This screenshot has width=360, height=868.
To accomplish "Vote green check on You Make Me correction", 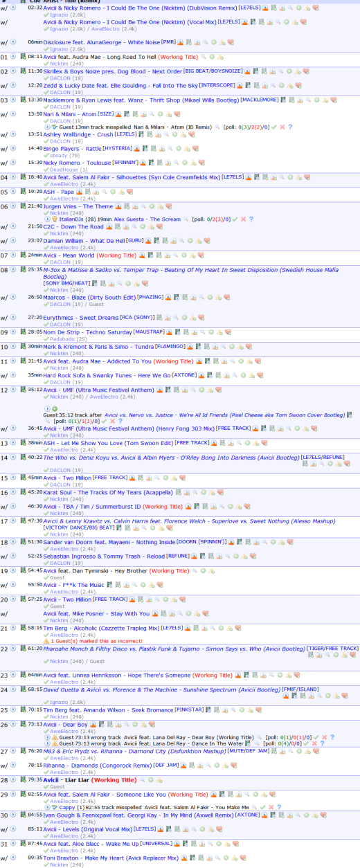I will click(262, 807).
